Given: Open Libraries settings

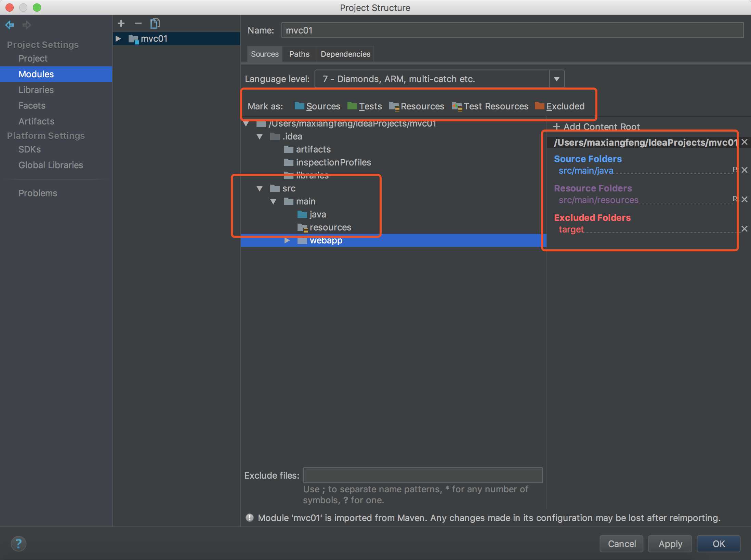Looking at the screenshot, I should click(36, 90).
